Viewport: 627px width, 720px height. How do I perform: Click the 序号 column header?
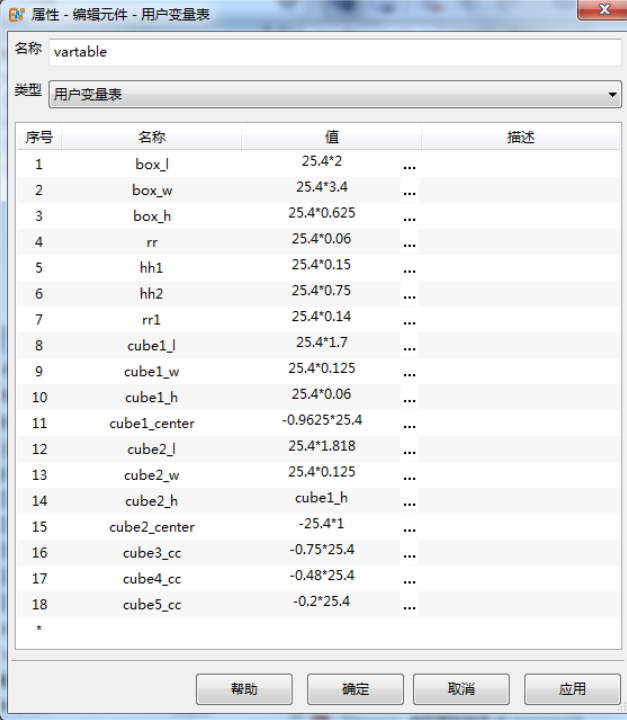(39, 137)
